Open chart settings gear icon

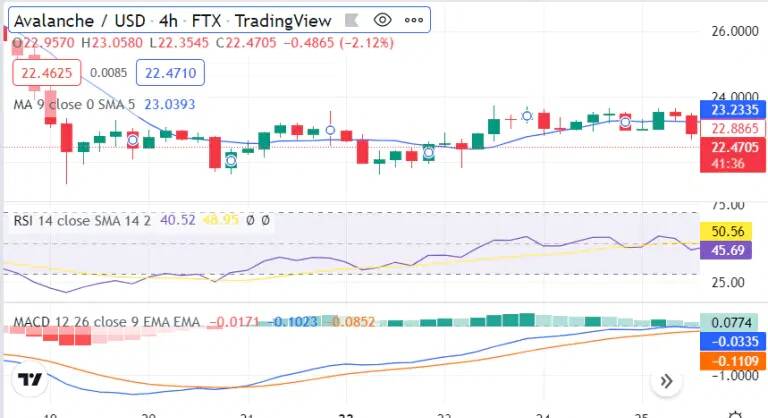click(x=735, y=415)
